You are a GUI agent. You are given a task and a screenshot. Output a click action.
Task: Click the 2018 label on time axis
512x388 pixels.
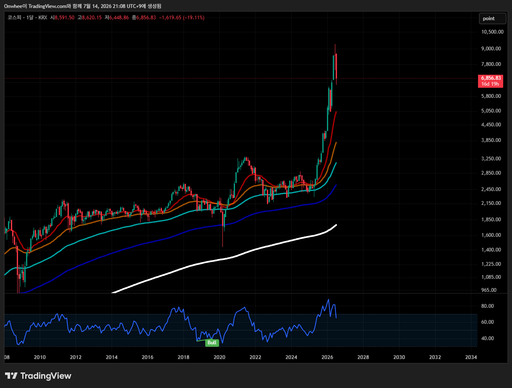point(183,357)
